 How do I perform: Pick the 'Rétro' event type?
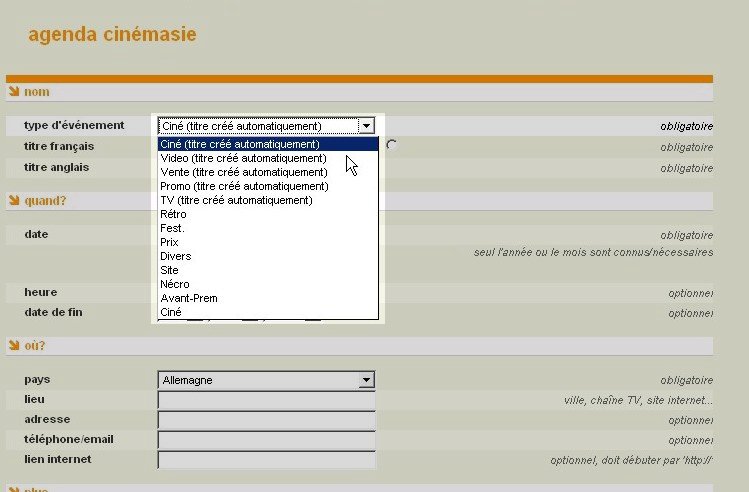pyautogui.click(x=173, y=214)
